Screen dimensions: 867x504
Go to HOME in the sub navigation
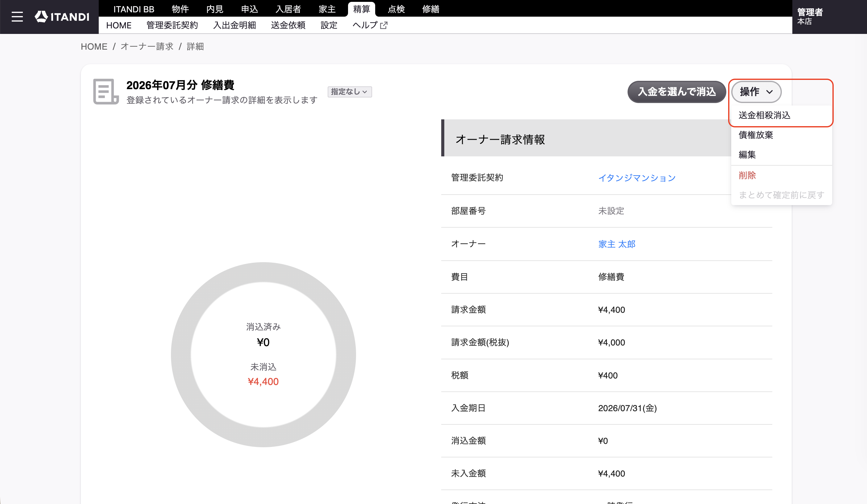[x=119, y=25]
